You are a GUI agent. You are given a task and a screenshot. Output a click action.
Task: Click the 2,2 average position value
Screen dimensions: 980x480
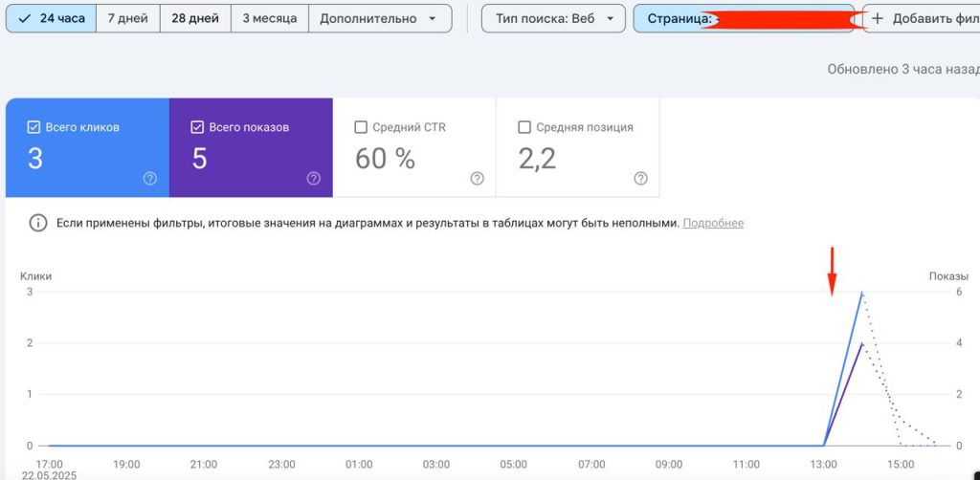click(538, 159)
